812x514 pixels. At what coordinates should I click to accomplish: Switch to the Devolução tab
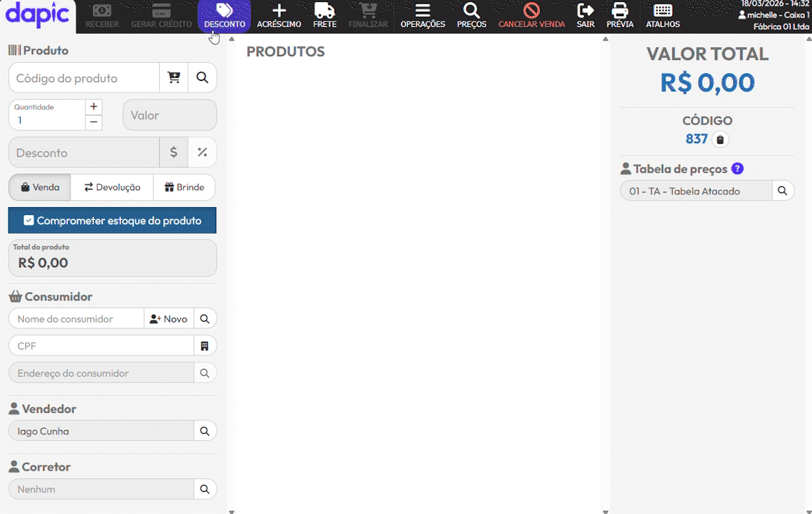(x=112, y=187)
